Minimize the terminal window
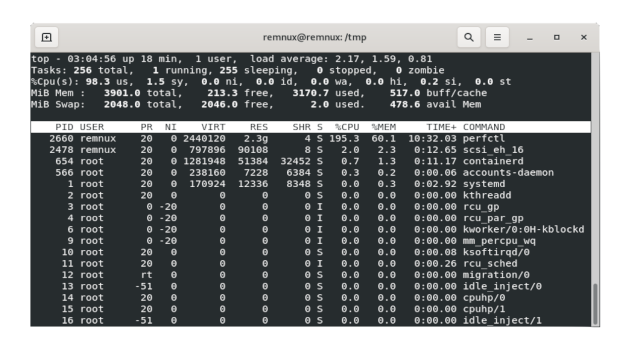The height and width of the screenshot is (360, 640). click(529, 38)
